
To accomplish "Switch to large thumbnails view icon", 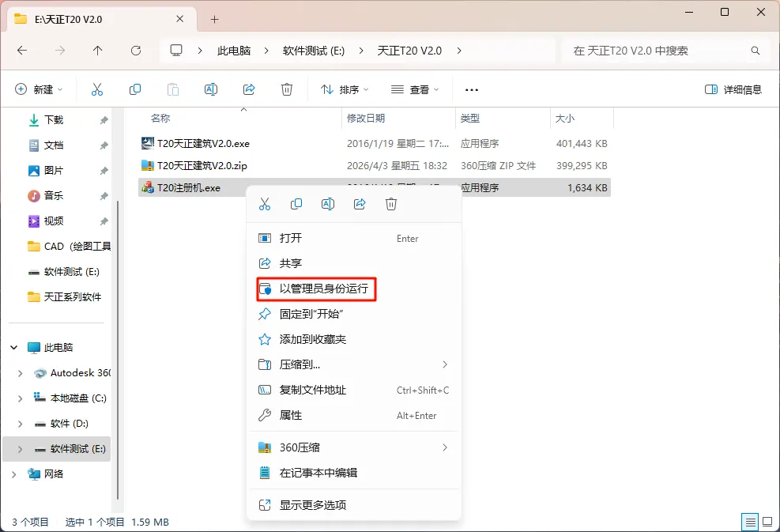I will (x=767, y=522).
